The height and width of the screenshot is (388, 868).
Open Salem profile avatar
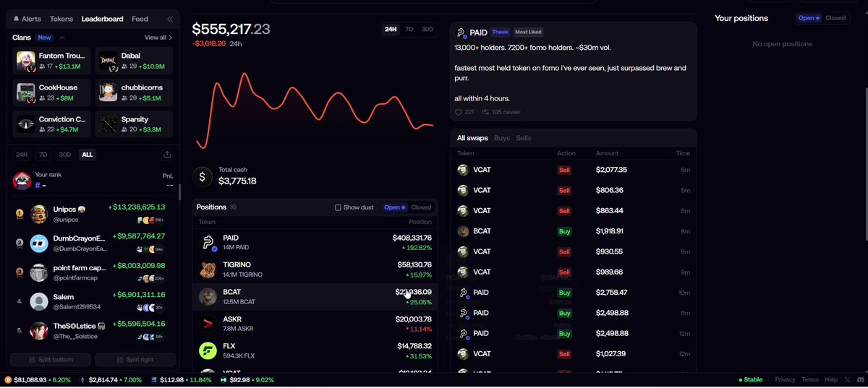[x=39, y=301]
